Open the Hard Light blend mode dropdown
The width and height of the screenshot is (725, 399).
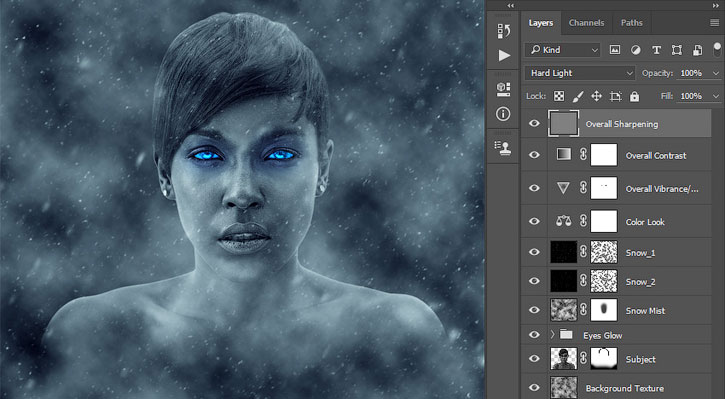[580, 73]
